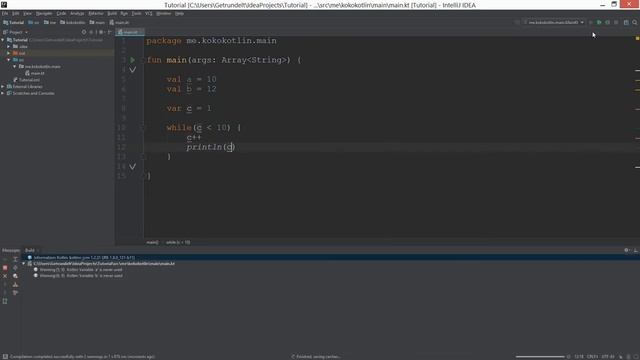640x360 pixels.
Task: Click the Stop button in top toolbar
Action: coord(616,22)
